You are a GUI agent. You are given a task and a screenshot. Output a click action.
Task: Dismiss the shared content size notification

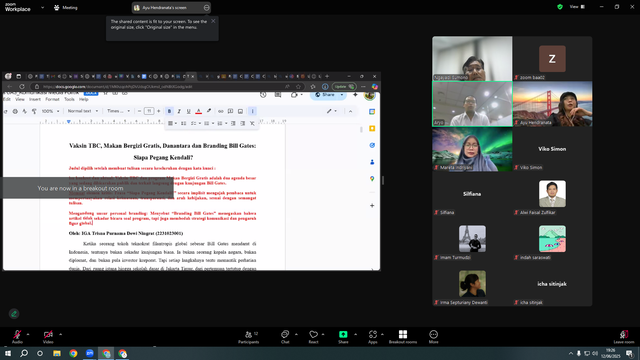click(213, 21)
